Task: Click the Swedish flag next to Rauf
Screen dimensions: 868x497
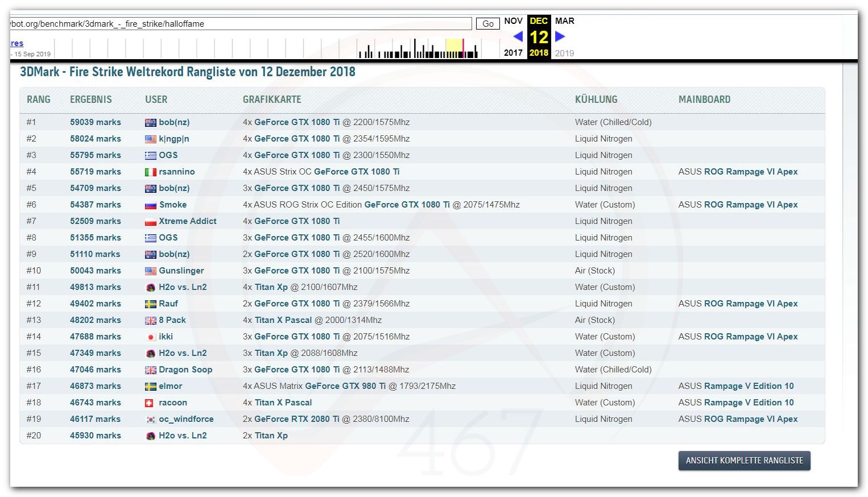Action: 151,304
